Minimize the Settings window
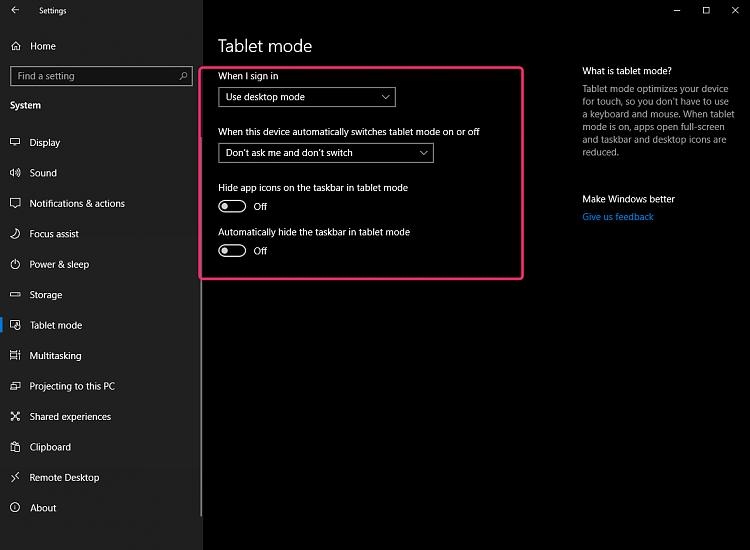Screen dimensions: 750x550 point(677,10)
